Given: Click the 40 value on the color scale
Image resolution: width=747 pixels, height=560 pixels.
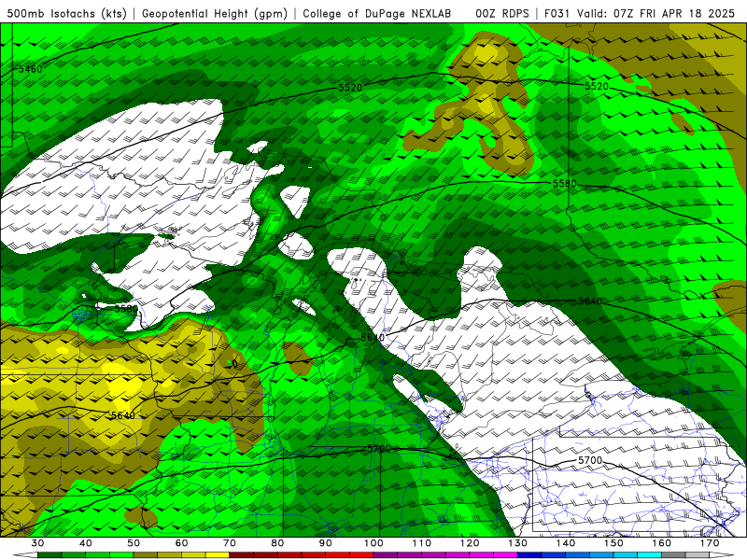Looking at the screenshot, I should [x=86, y=543].
